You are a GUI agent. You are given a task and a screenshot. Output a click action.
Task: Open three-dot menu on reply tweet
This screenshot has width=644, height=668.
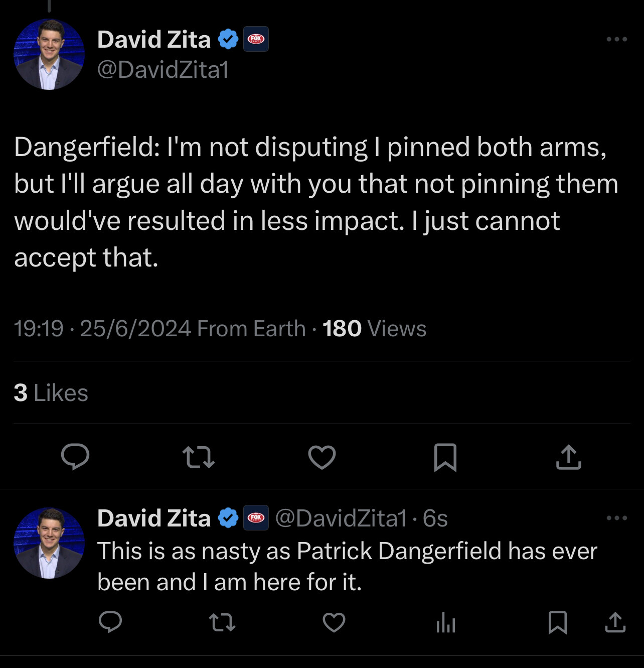pos(616,518)
